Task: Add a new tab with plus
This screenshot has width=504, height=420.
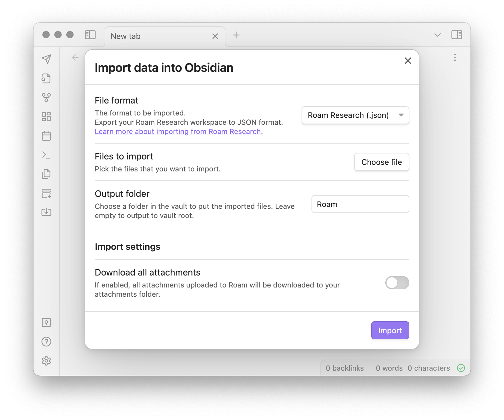Action: coord(236,35)
